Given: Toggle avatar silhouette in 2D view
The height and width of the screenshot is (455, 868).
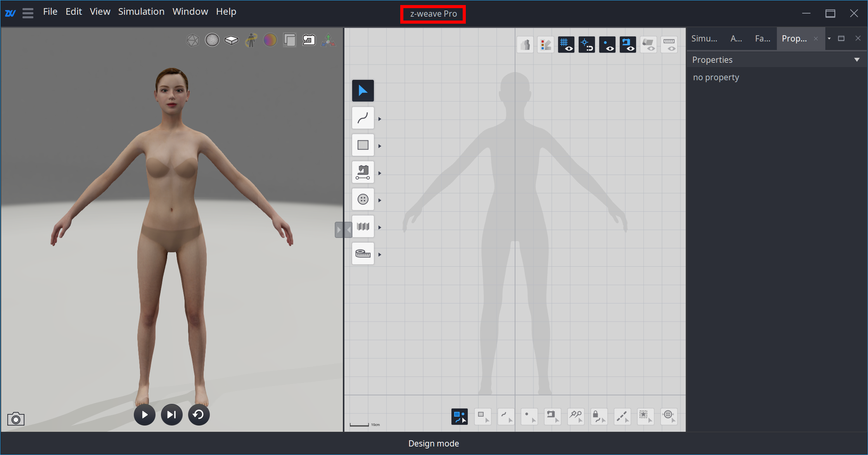Looking at the screenshot, I should [x=525, y=45].
